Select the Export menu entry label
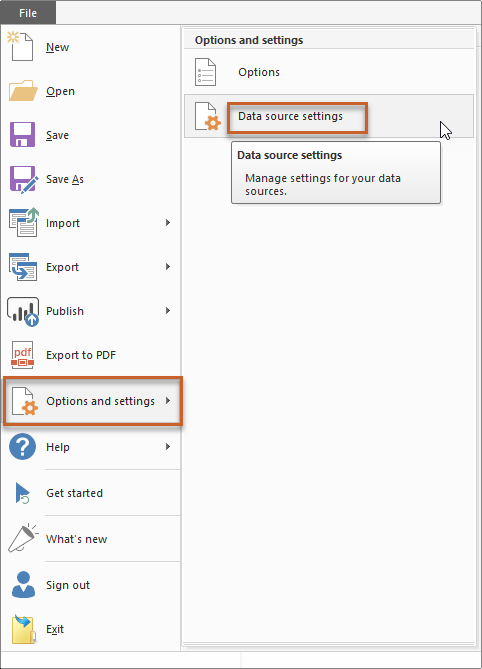 62,267
